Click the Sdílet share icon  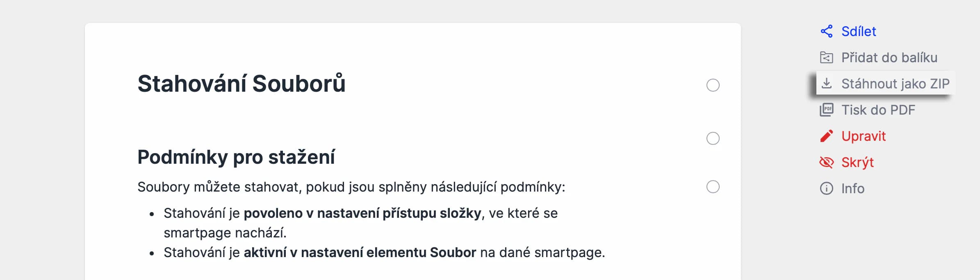coord(826,31)
